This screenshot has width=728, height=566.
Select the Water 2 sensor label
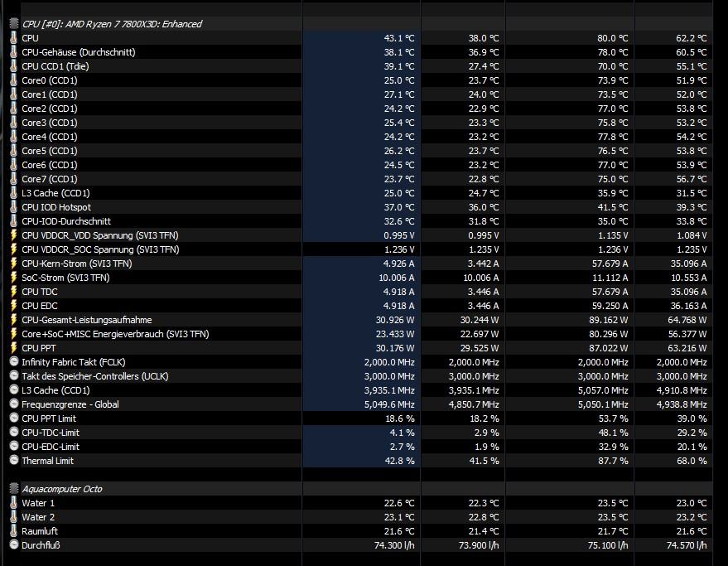38,517
